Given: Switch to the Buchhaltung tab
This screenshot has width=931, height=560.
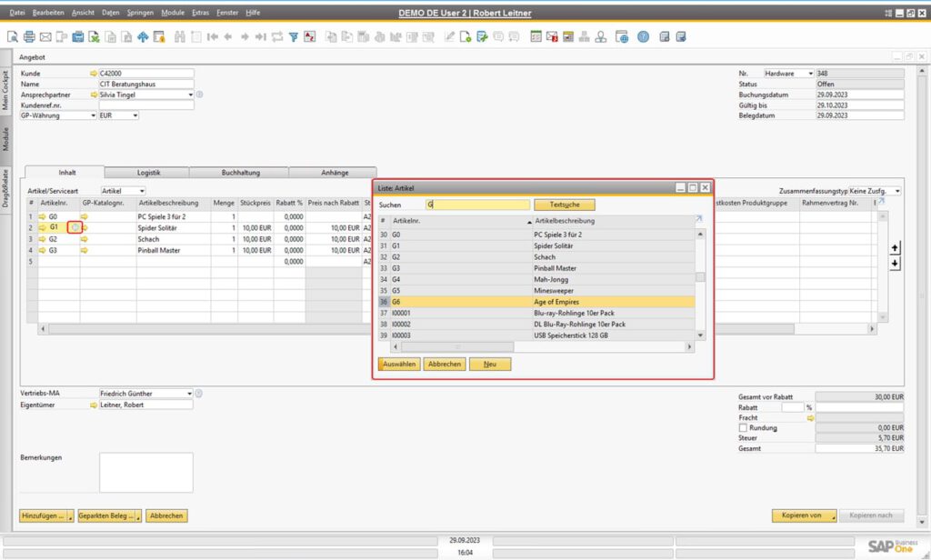Looking at the screenshot, I should 240,173.
